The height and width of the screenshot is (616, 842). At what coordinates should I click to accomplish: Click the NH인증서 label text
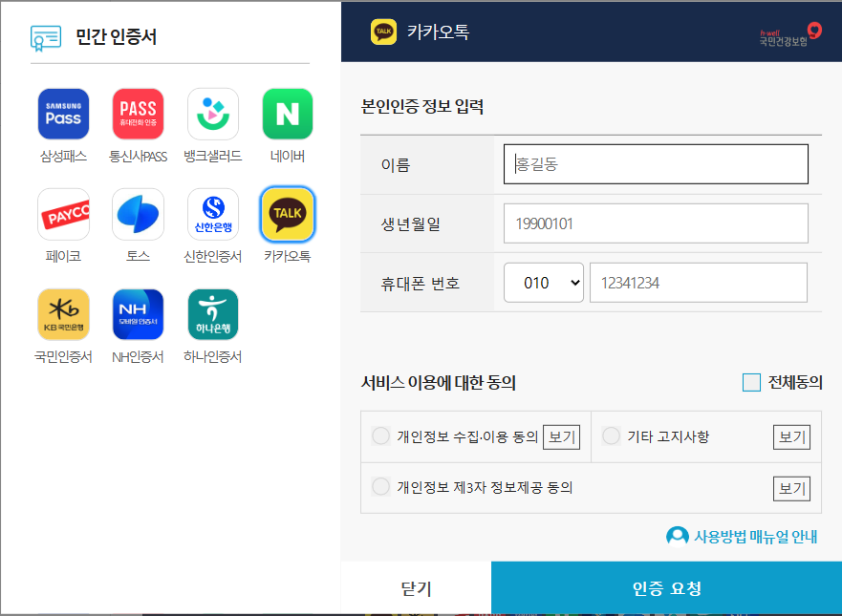tap(138, 357)
